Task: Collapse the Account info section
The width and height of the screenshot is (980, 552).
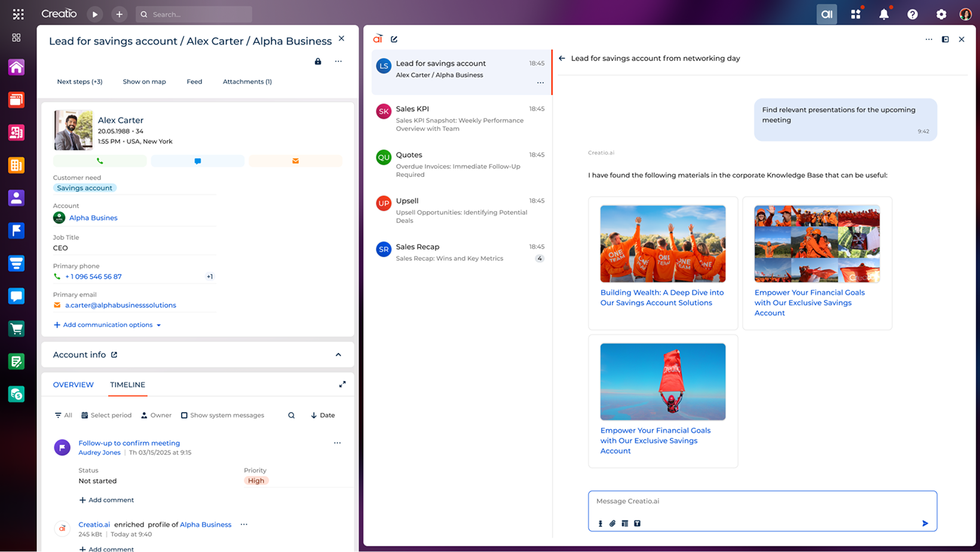Action: [x=338, y=355]
